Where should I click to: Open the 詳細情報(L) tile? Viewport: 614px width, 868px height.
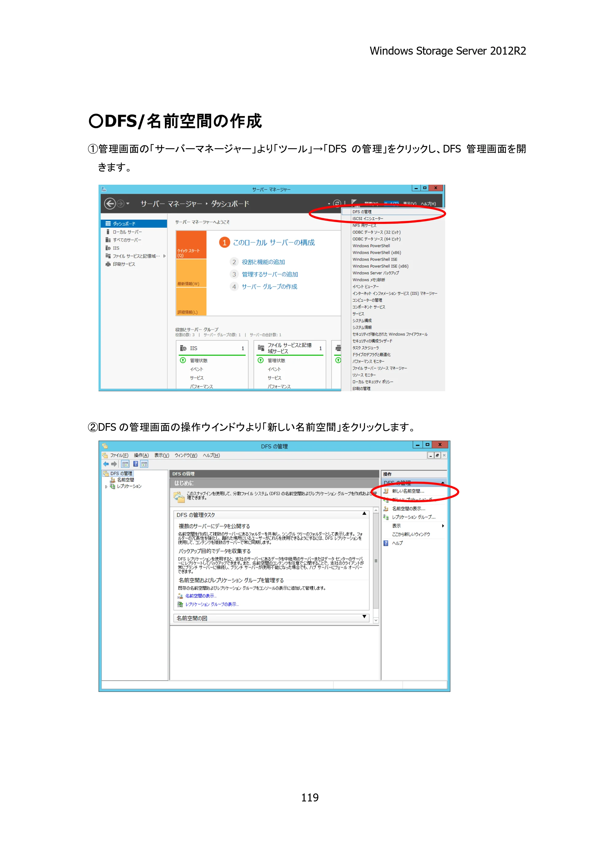191,302
